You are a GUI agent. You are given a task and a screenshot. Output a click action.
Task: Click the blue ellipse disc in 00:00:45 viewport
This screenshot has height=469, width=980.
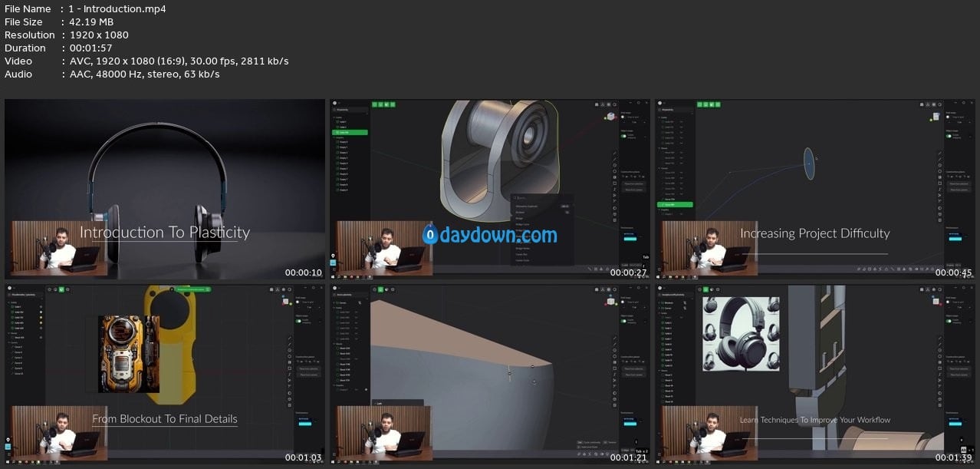pyautogui.click(x=808, y=163)
